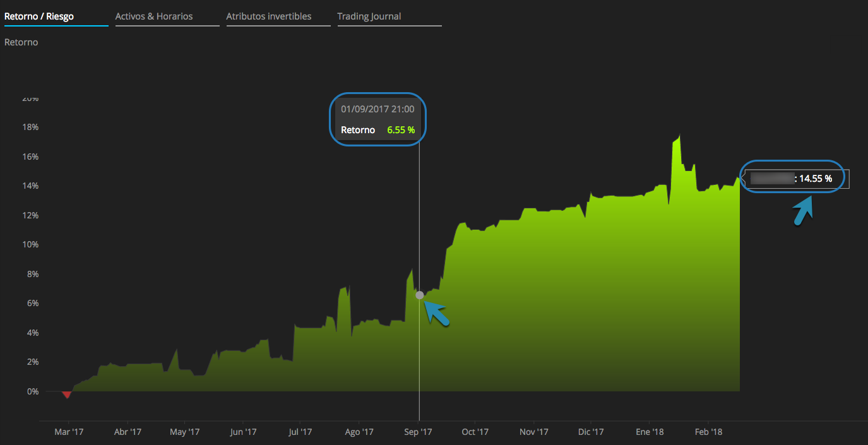Click the gray data point on the chart
The image size is (868, 445).
(420, 295)
